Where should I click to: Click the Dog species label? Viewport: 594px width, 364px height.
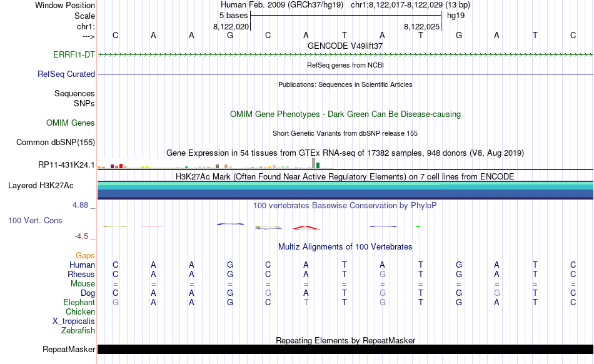point(88,293)
